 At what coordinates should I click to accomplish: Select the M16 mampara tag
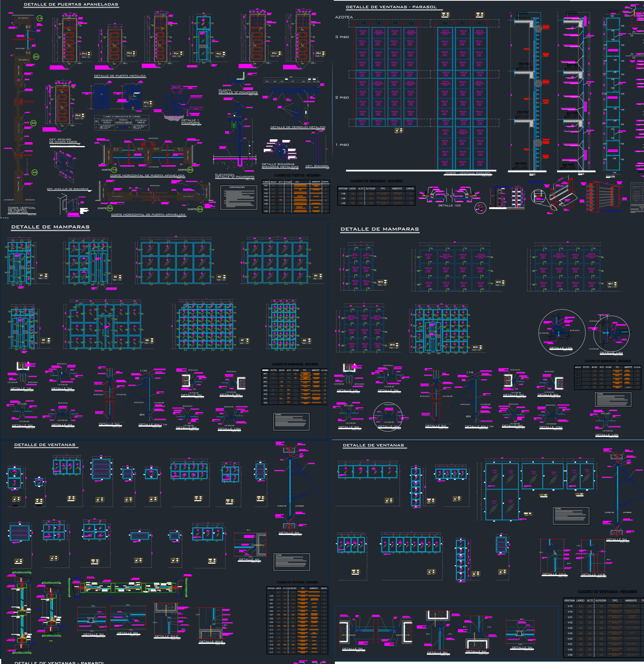(500, 282)
